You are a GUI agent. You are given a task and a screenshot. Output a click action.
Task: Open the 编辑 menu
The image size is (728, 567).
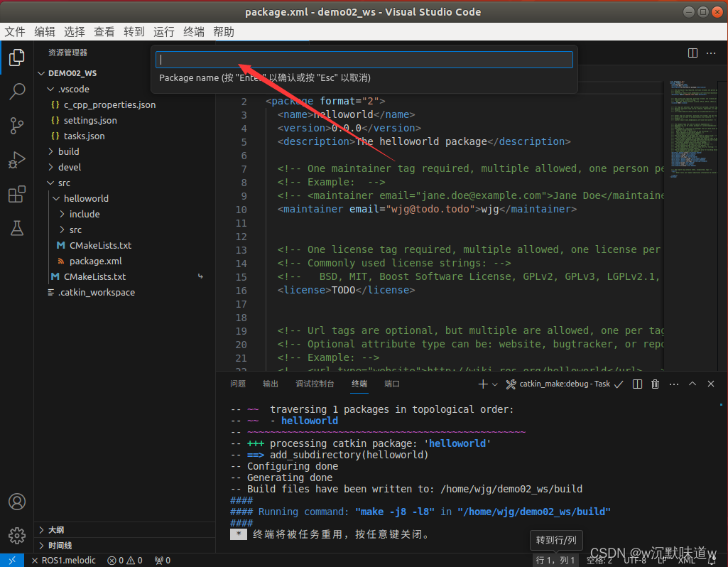point(45,32)
